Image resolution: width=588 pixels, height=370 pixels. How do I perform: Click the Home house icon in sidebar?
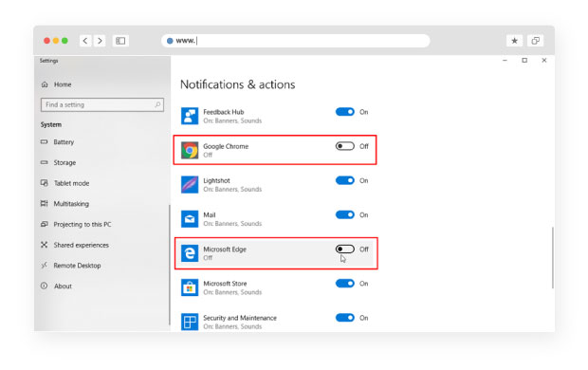[x=45, y=84]
